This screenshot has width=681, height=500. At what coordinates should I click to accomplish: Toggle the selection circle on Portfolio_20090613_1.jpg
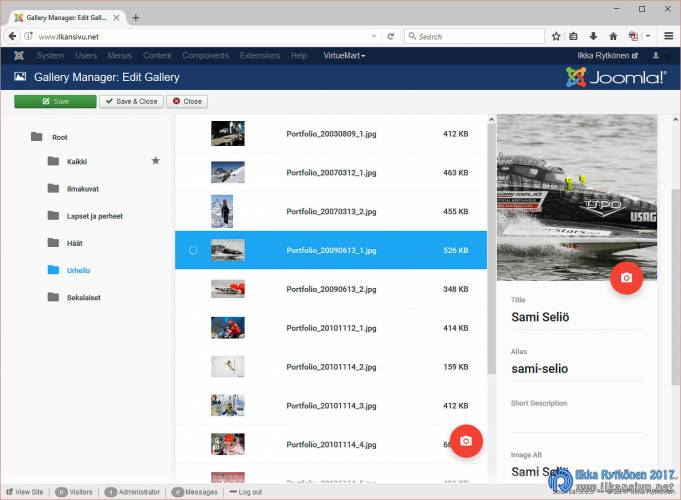click(x=193, y=250)
